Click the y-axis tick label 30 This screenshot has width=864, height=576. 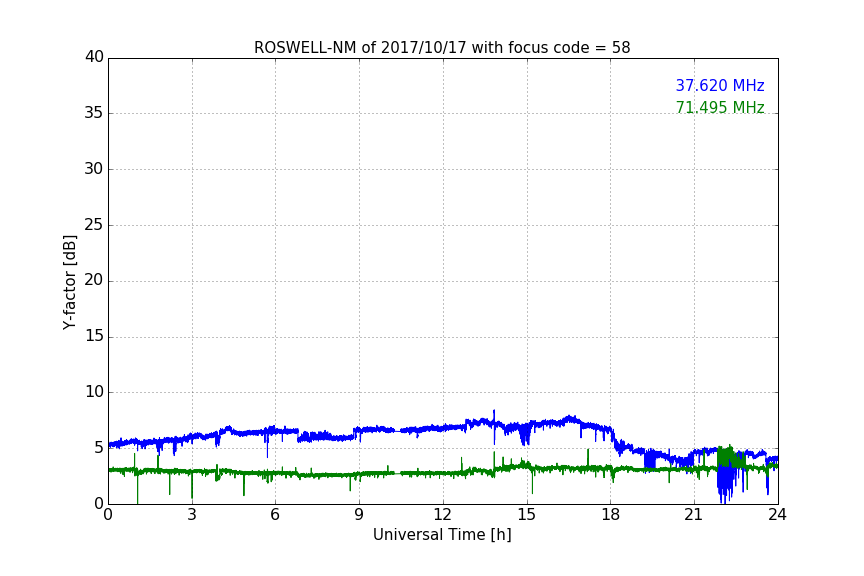click(x=94, y=169)
